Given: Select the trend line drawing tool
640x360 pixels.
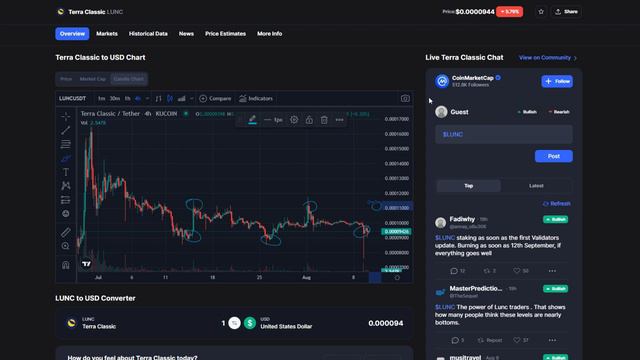Looking at the screenshot, I should (65, 131).
